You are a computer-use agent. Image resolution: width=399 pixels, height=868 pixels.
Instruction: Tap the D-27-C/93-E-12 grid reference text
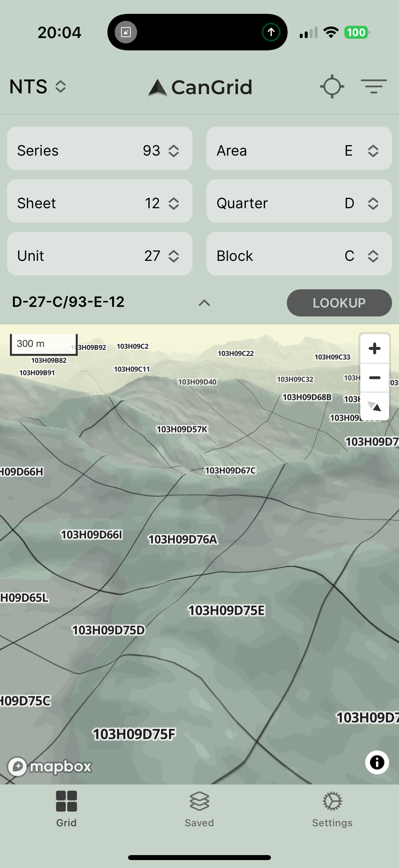point(68,302)
